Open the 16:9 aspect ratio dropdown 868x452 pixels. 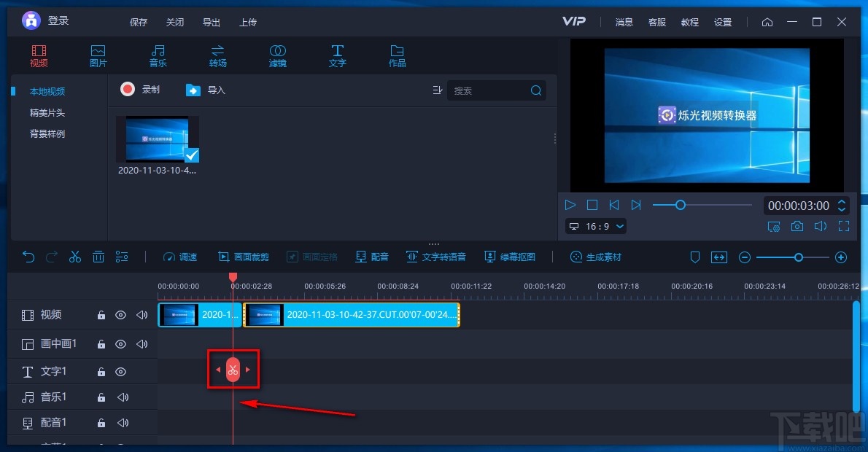(x=597, y=226)
